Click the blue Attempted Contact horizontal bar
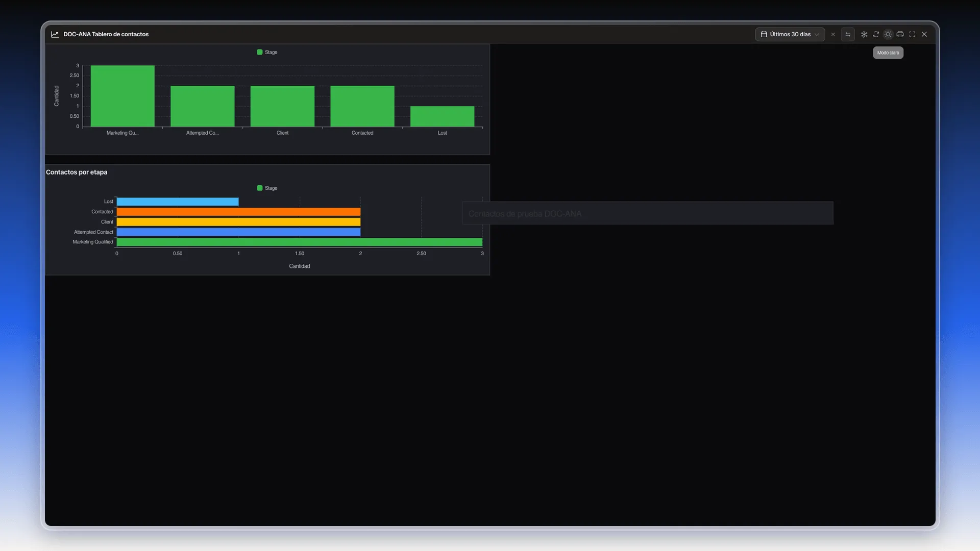 pos(238,232)
